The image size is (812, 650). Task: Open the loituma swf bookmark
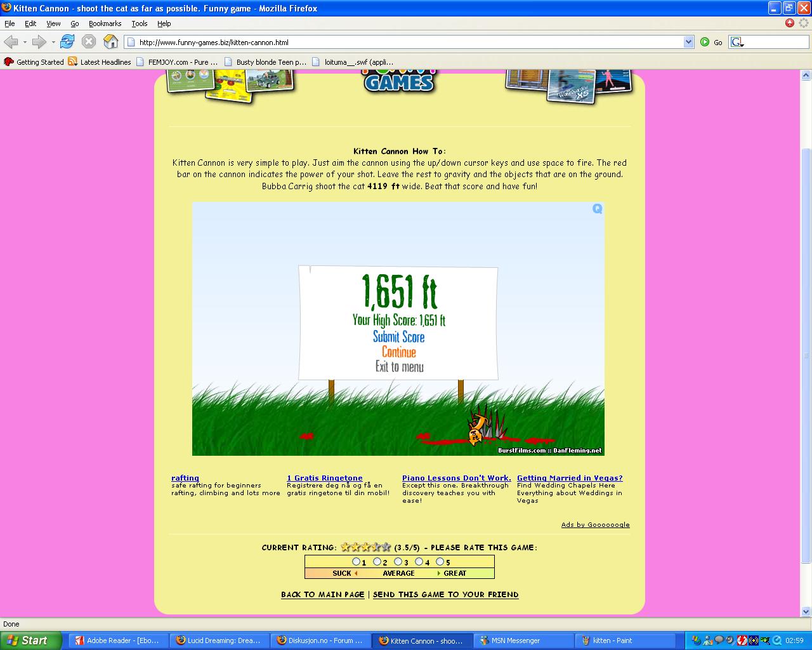click(353, 62)
